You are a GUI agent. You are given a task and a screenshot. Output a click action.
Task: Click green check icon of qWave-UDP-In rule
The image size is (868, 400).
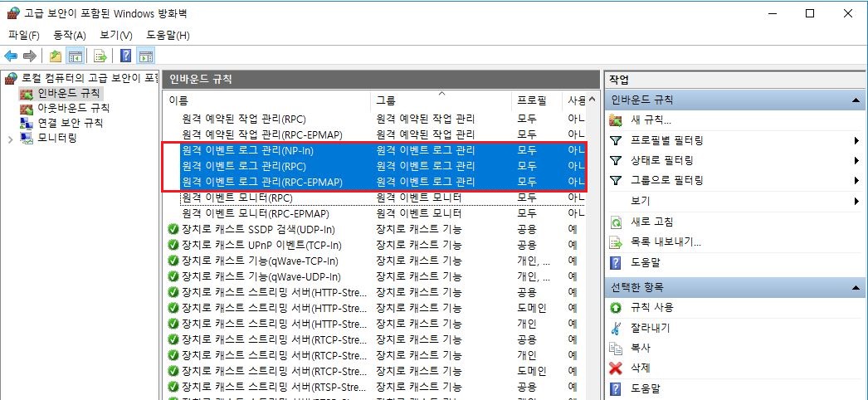pos(173,276)
